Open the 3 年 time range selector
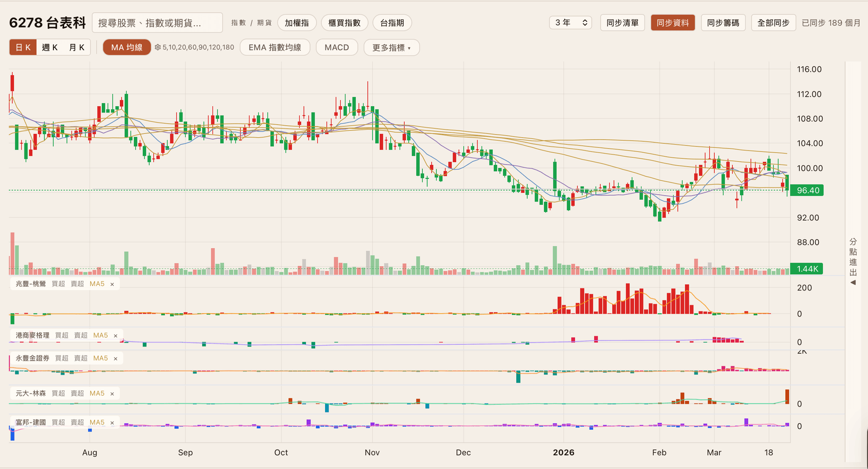868x469 pixels. pyautogui.click(x=571, y=23)
